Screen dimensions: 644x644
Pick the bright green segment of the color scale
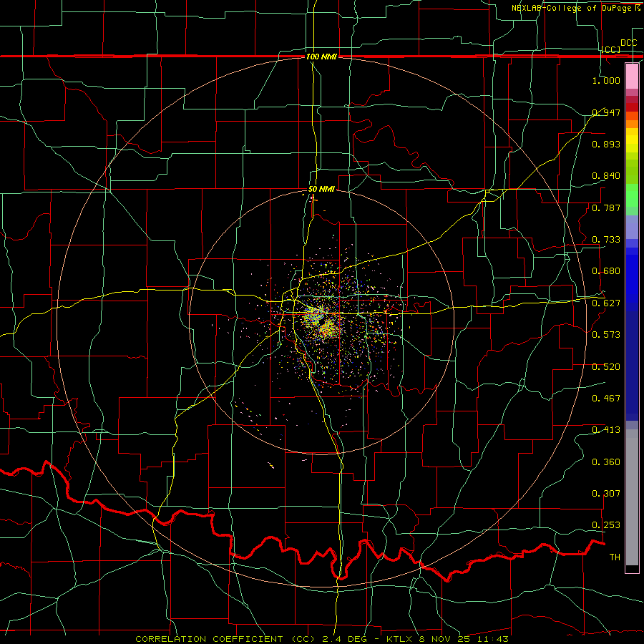pyautogui.click(x=632, y=195)
